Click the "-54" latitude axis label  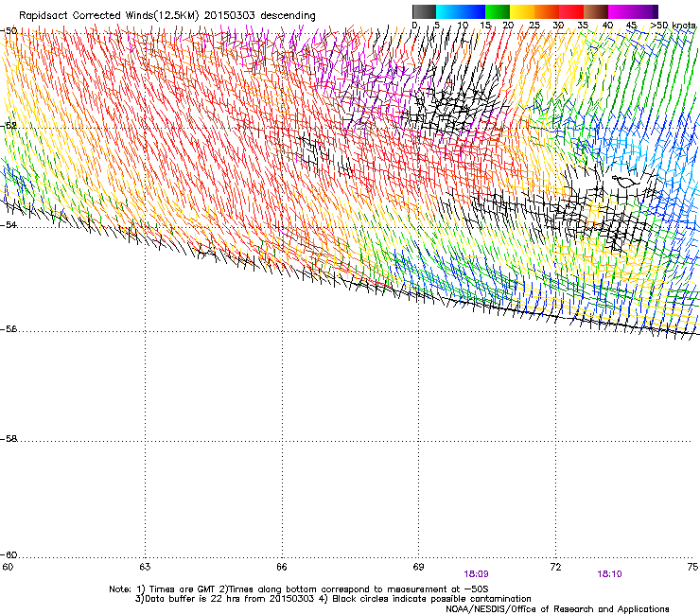point(8,224)
